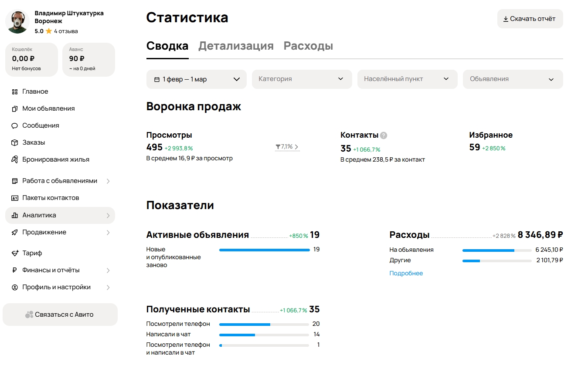Switch to the Детализация tab
The width and height of the screenshot is (588, 379).
coord(236,46)
